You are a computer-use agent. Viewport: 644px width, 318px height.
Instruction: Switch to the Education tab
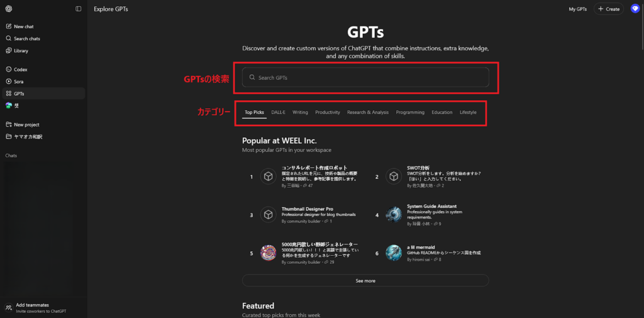[442, 112]
